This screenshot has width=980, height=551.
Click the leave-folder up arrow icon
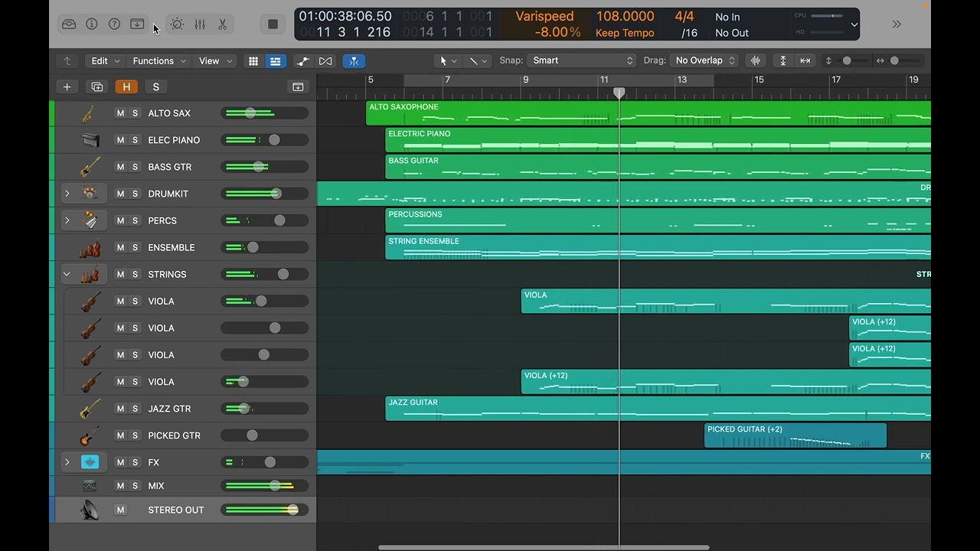pos(67,61)
